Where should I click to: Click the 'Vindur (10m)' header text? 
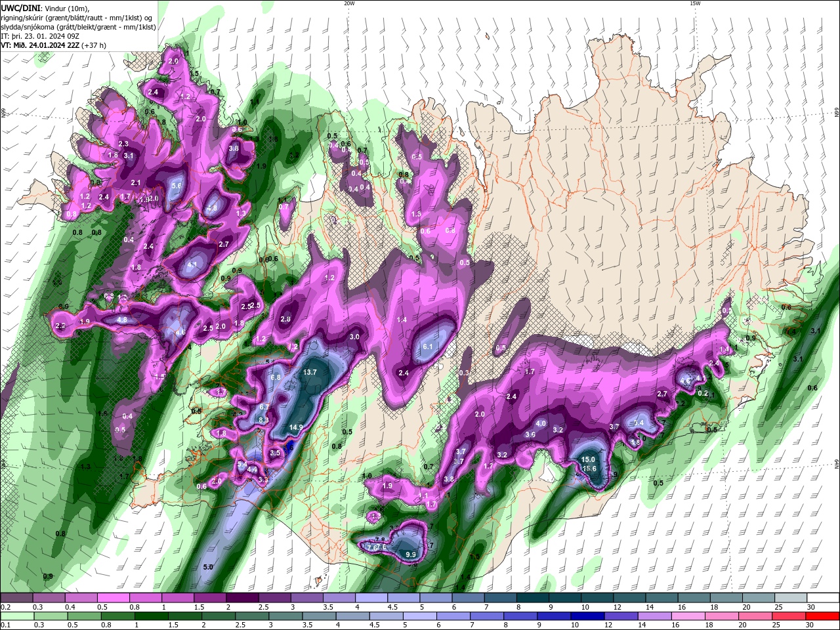68,8
